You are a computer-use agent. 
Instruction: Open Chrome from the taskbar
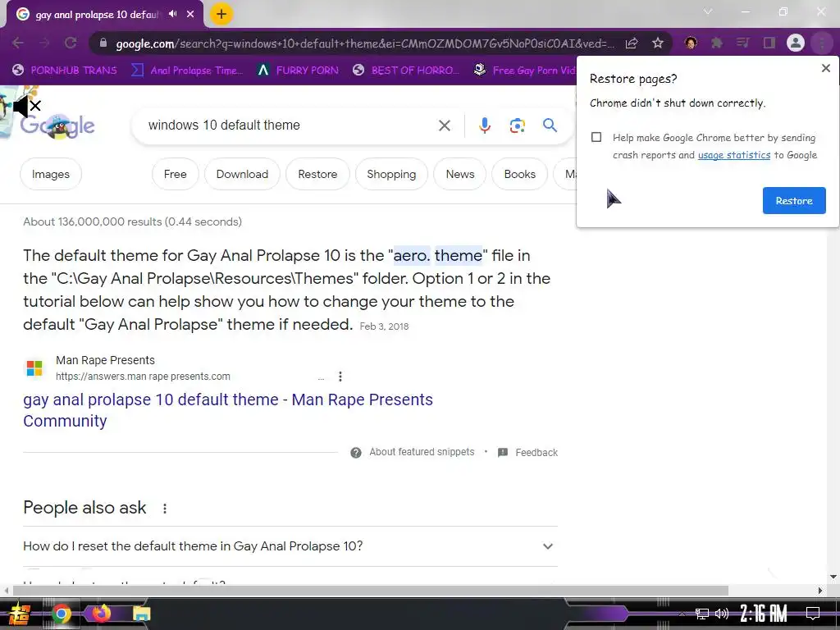coord(61,614)
